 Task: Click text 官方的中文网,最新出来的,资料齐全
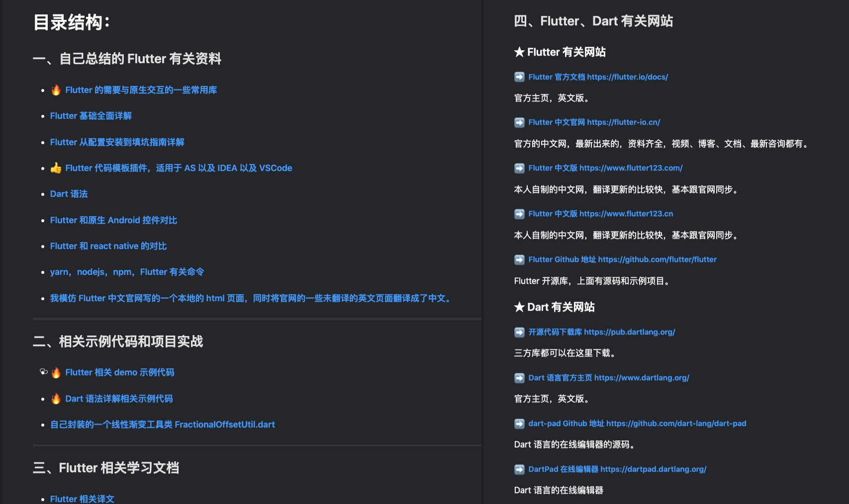click(662, 144)
